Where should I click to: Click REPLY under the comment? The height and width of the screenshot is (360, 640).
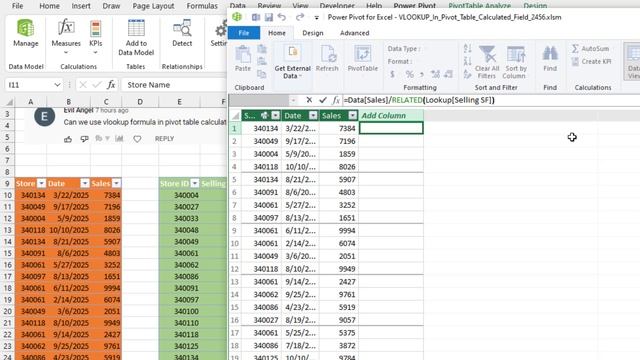click(x=164, y=139)
